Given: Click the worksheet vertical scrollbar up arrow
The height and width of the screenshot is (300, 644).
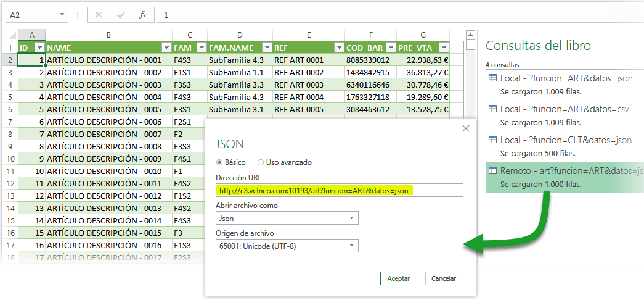Looking at the screenshot, I should click(x=471, y=35).
